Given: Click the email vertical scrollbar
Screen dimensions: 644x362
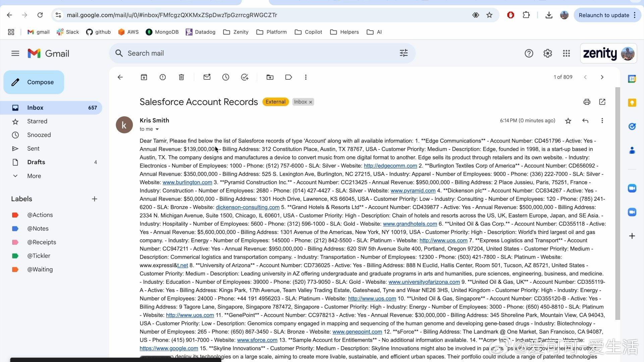Looking at the screenshot, I should (x=618, y=203).
